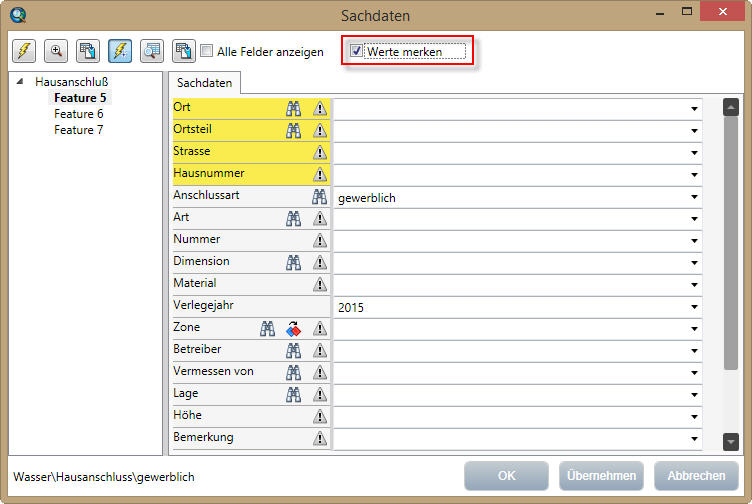Select Feature 5 in the tree
Image resolution: width=752 pixels, height=504 pixels.
tap(80, 98)
